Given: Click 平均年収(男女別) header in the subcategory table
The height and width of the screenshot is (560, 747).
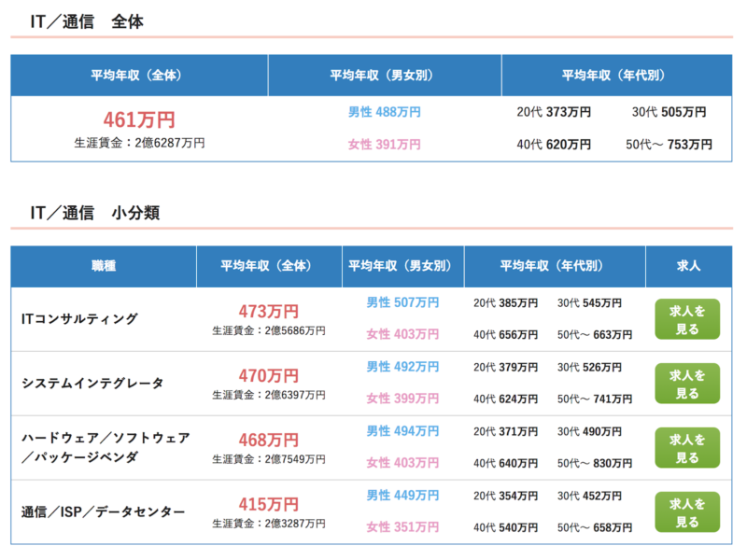Looking at the screenshot, I should click(402, 266).
